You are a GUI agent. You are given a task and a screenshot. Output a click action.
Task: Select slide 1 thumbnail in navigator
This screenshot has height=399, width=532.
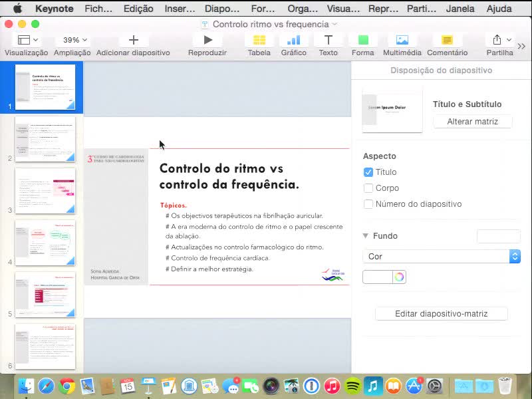coord(45,87)
